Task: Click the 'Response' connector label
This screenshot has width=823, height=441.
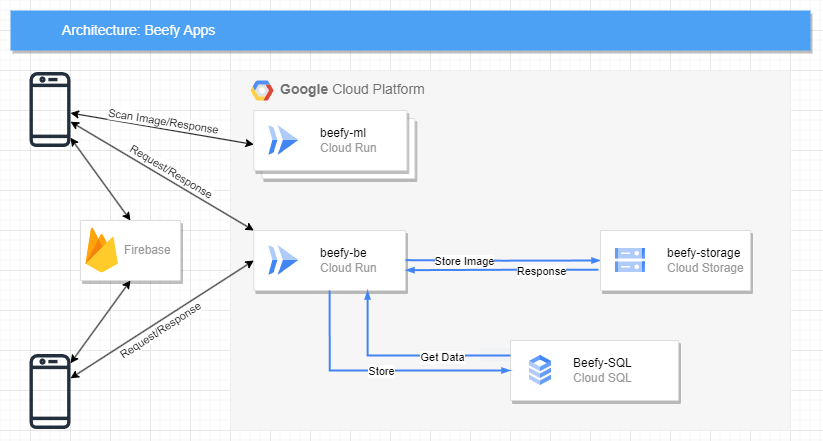Action: (541, 271)
